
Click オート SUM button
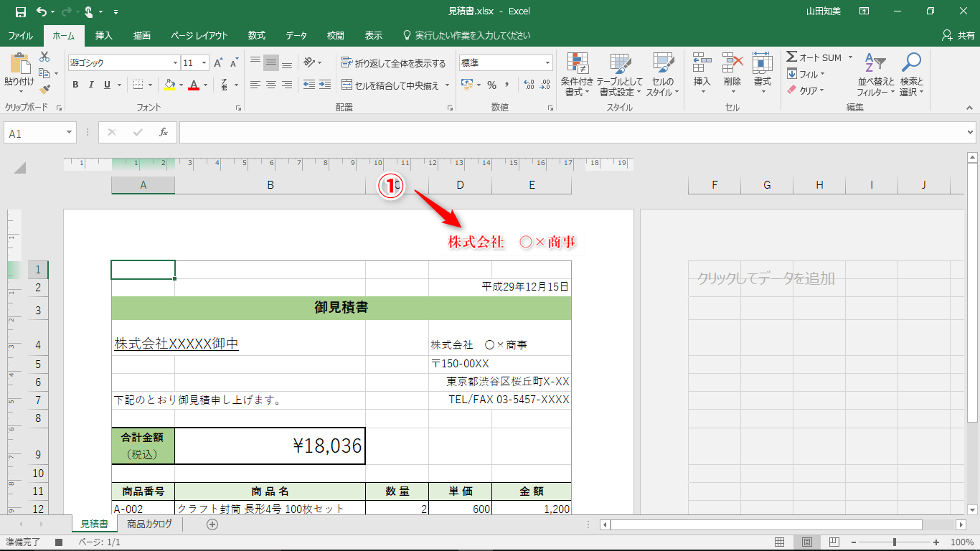[x=814, y=57]
